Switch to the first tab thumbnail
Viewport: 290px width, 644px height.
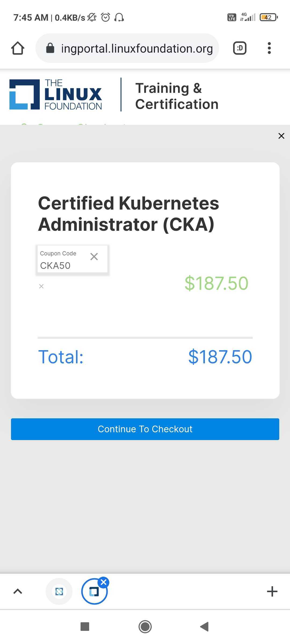point(59,591)
